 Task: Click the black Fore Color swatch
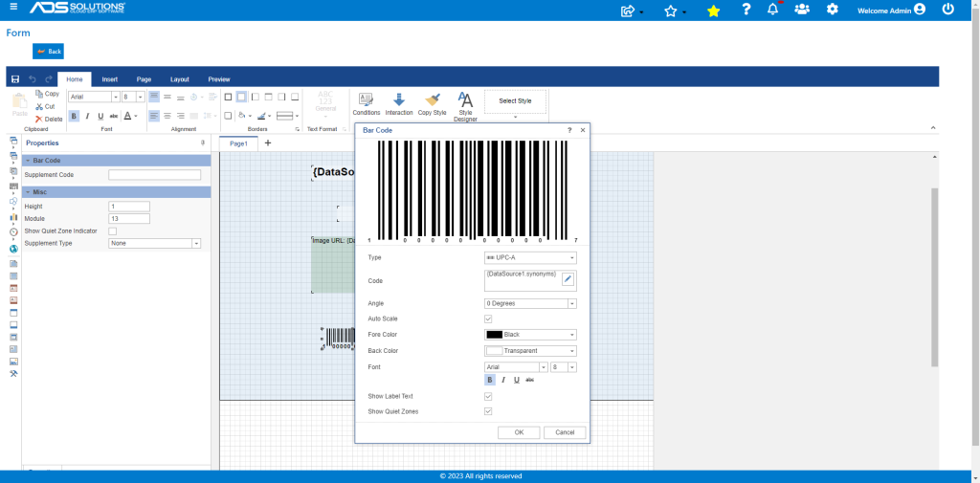point(495,335)
